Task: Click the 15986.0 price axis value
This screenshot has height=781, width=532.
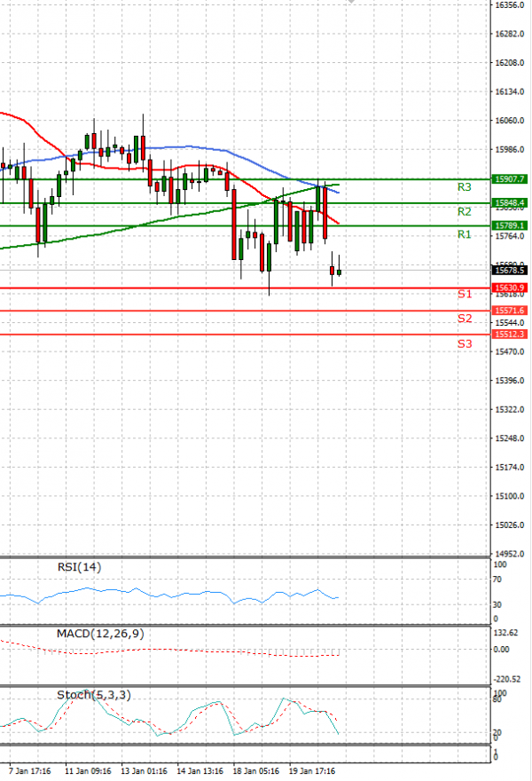Action: tap(510, 149)
